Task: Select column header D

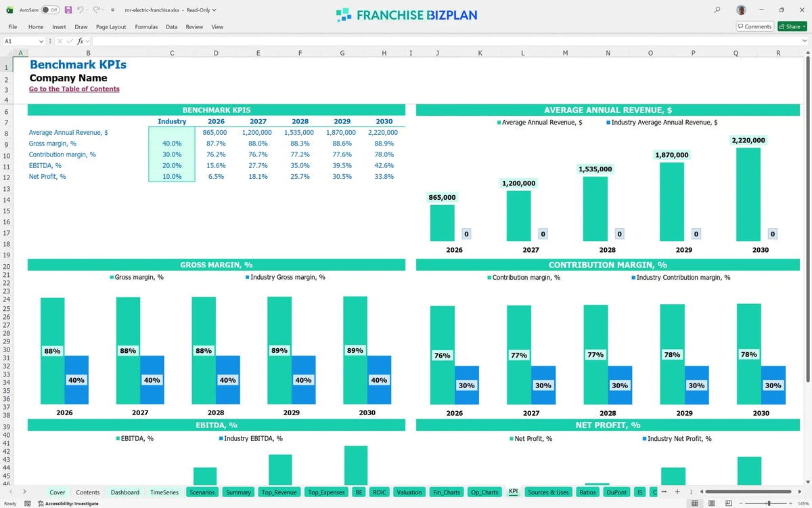Action: (x=216, y=53)
